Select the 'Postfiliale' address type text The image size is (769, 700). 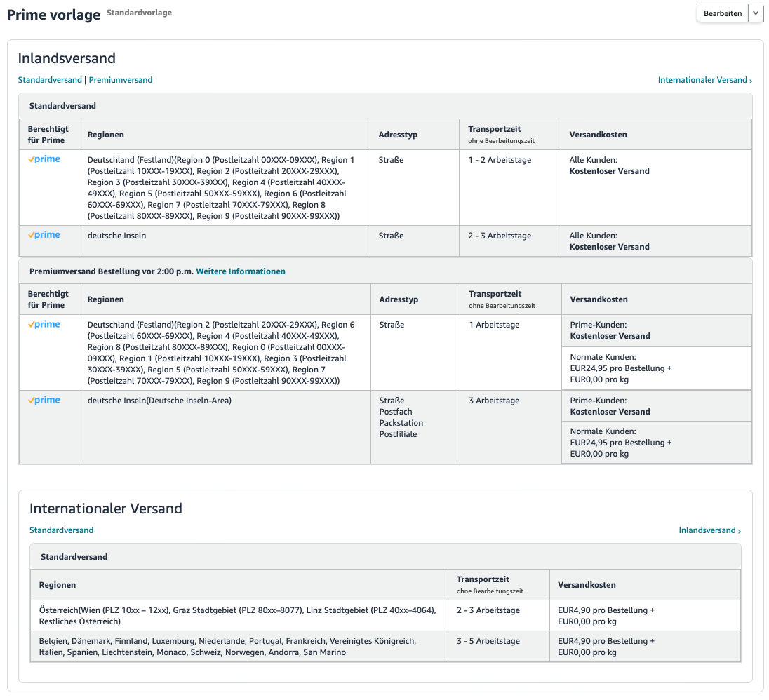coord(399,434)
